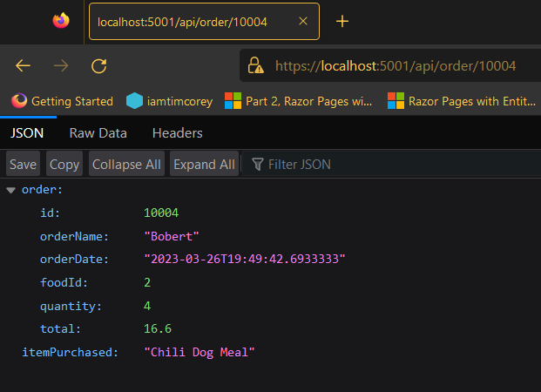
Task: Click the quantity value 4
Action: pos(147,306)
